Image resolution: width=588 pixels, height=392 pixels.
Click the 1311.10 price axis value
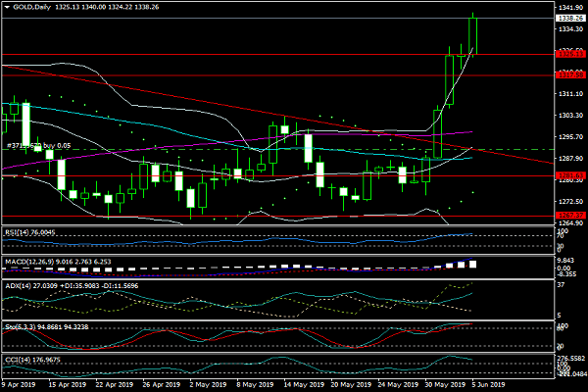[x=570, y=94]
